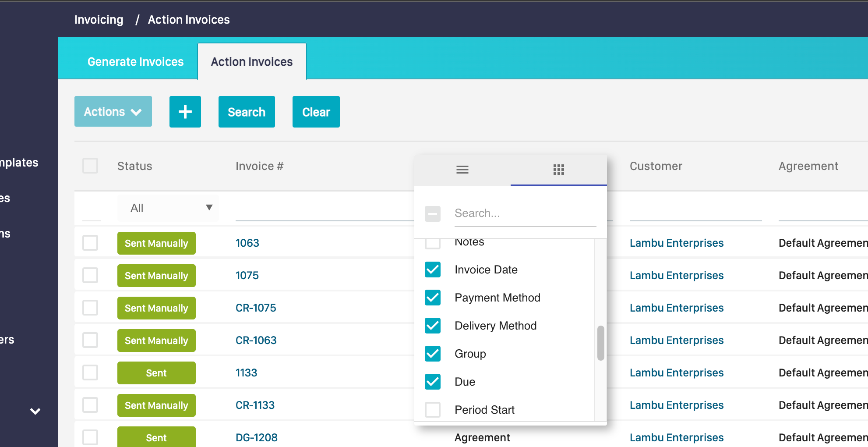
Task: Toggle the select-all columns checkbox
Action: [x=432, y=214]
